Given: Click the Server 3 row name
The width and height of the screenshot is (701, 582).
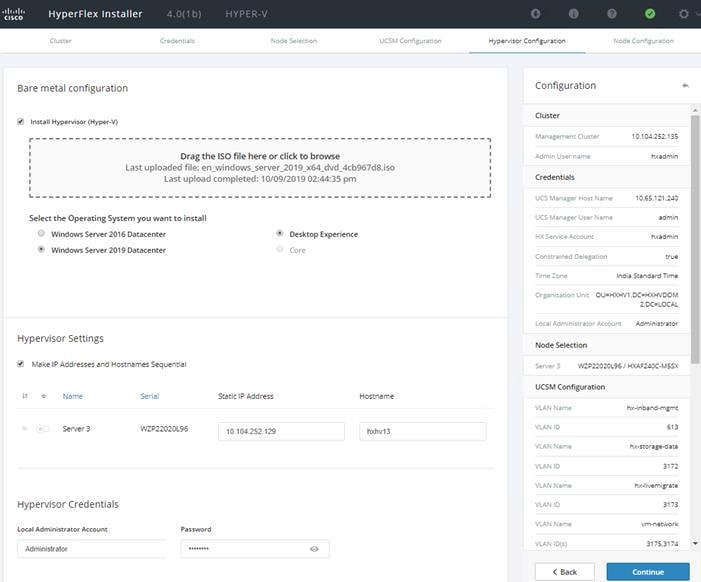Looking at the screenshot, I should click(x=76, y=429).
